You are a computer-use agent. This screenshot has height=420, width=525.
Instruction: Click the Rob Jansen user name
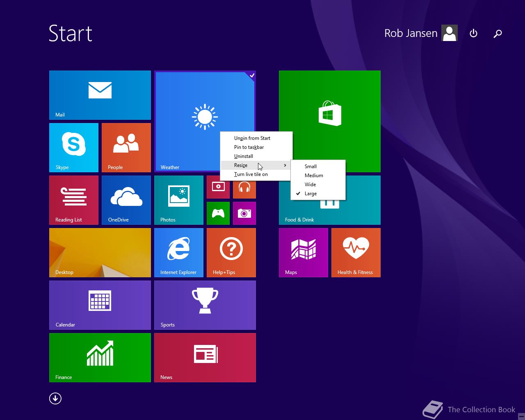(411, 33)
